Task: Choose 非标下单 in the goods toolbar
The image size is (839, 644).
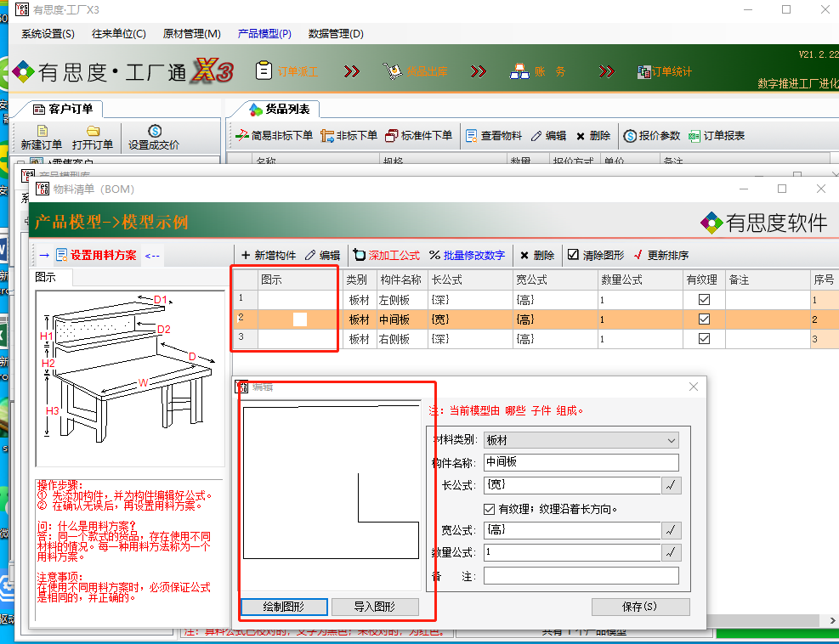Action: [x=349, y=136]
